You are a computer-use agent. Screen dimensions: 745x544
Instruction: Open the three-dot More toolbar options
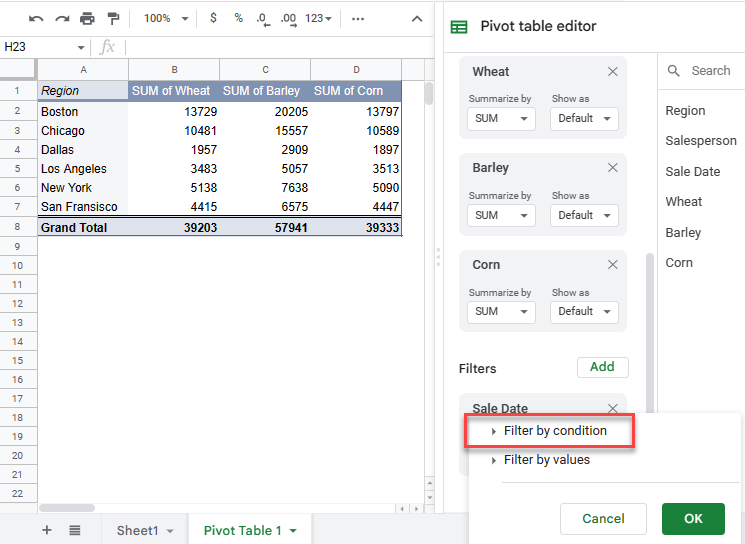358,18
